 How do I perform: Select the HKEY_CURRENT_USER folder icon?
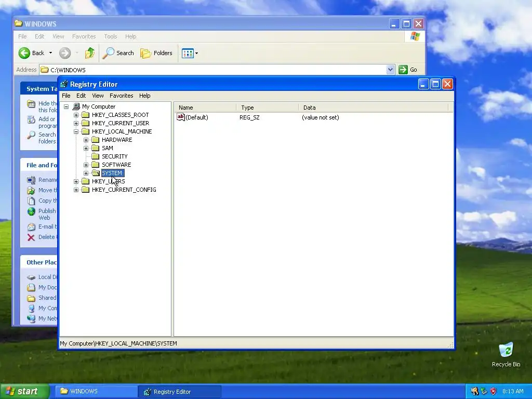[x=86, y=123]
